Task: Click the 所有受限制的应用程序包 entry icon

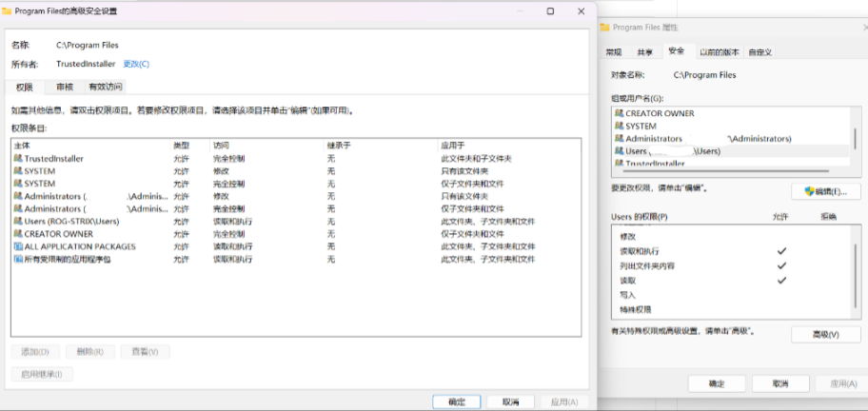Action: 18,259
